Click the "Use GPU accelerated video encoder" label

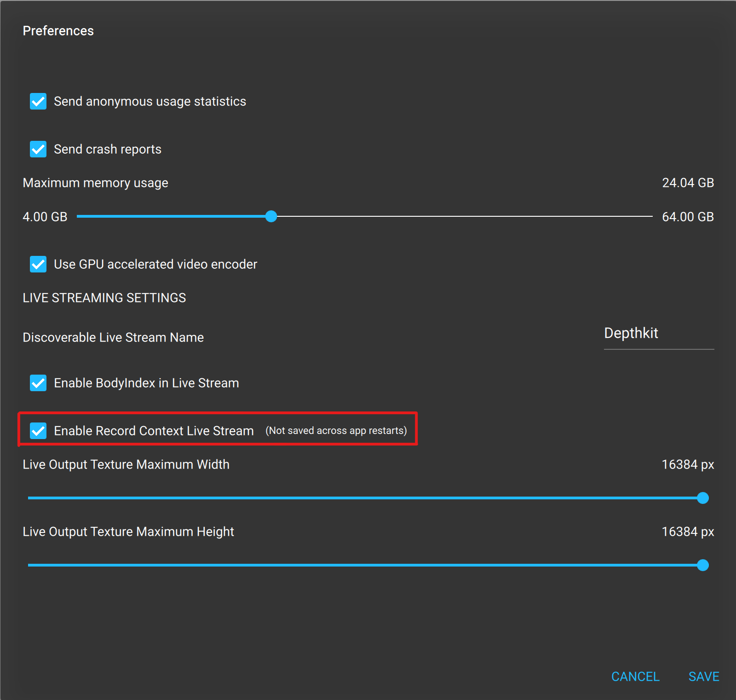155,264
